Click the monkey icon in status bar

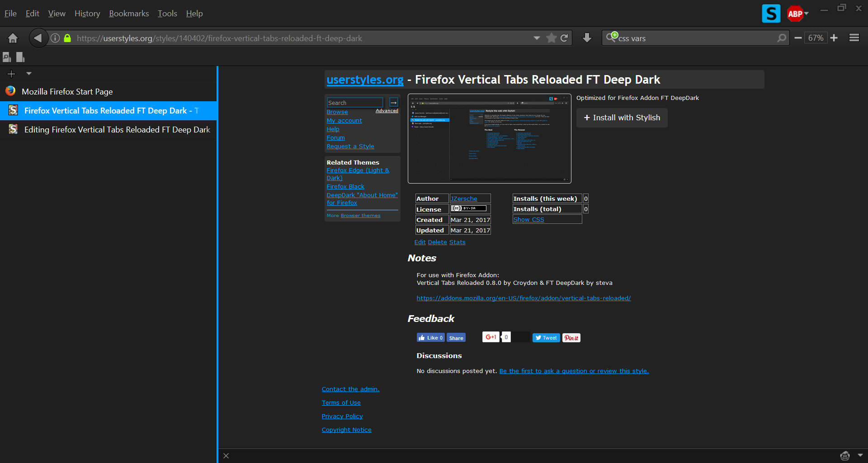(x=845, y=456)
